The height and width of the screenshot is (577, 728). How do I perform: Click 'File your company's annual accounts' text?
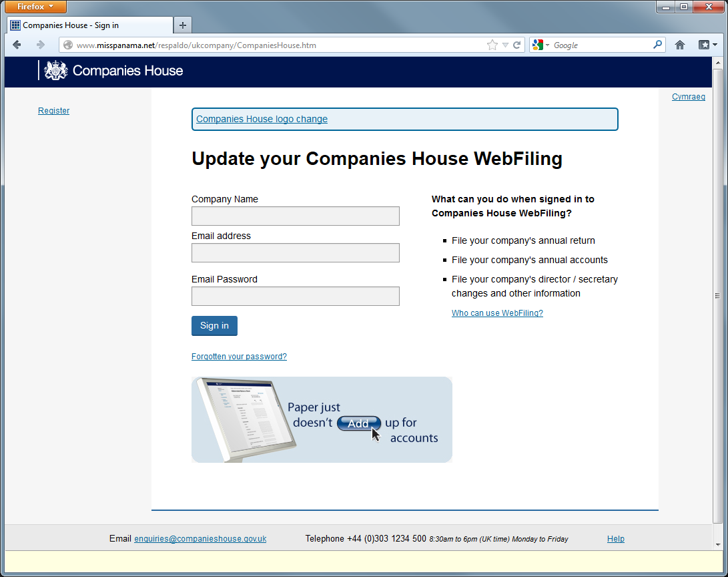tap(530, 260)
